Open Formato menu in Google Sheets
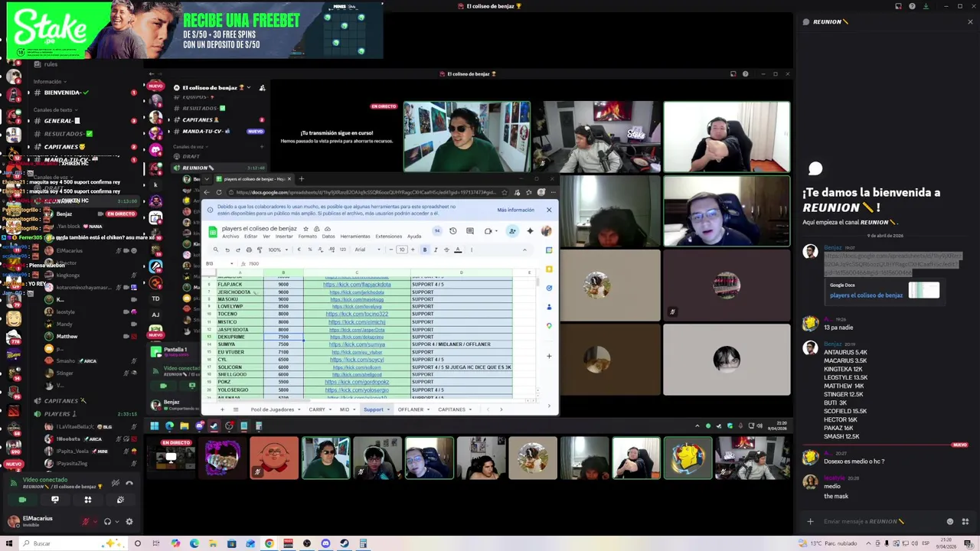 pyautogui.click(x=307, y=236)
